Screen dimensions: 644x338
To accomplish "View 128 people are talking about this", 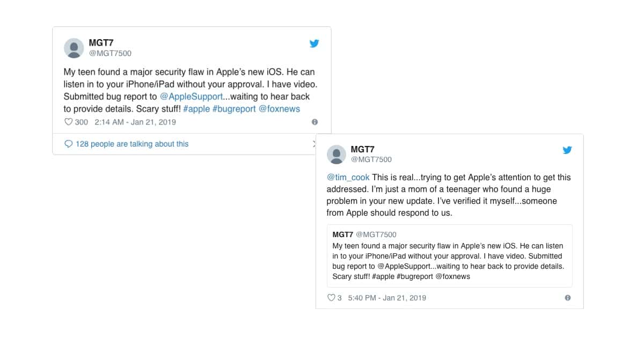I will [x=132, y=144].
